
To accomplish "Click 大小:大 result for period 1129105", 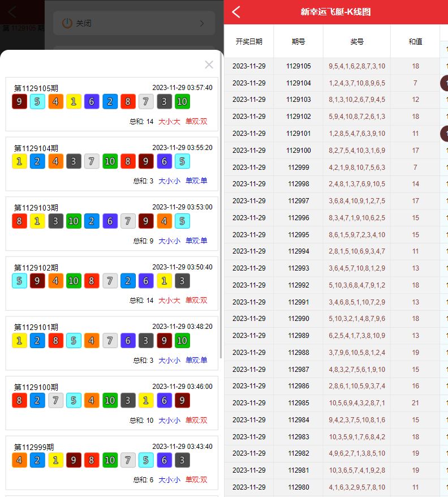I will 169,121.
